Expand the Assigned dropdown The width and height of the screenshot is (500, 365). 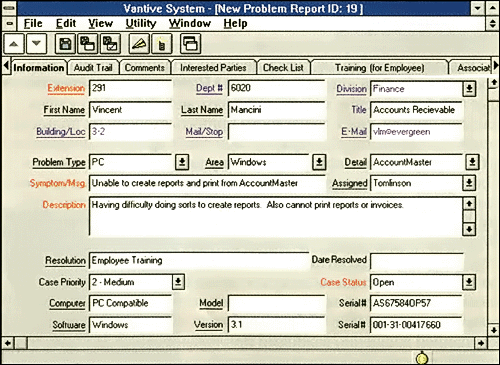(469, 183)
